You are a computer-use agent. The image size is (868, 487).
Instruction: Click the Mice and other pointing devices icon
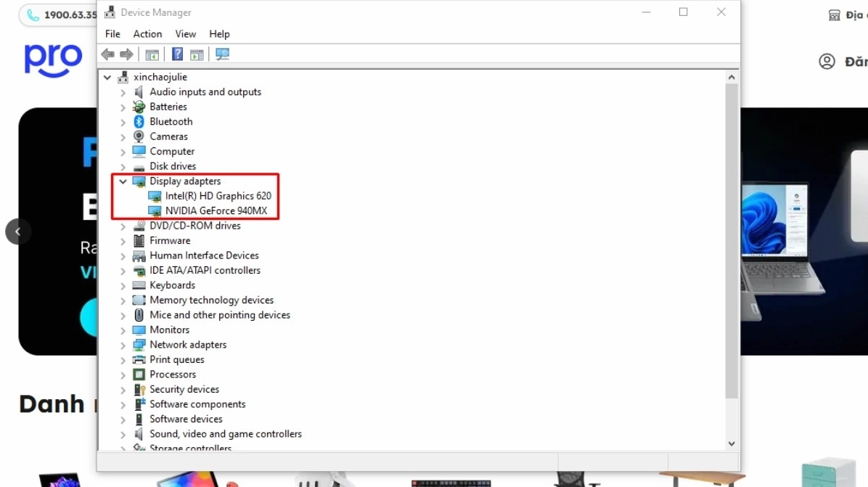[x=139, y=315]
